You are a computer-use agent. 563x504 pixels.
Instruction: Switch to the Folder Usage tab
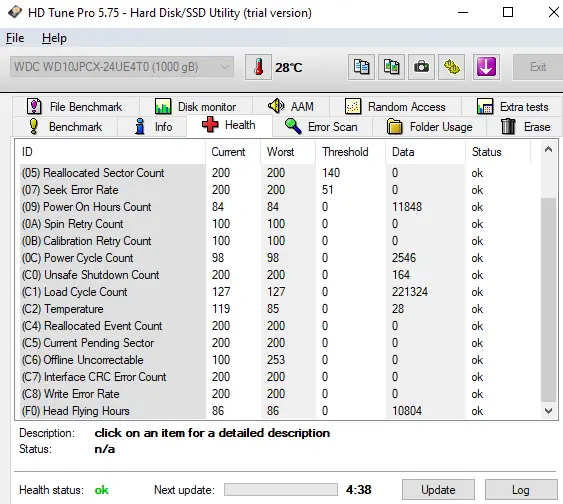[x=430, y=127]
